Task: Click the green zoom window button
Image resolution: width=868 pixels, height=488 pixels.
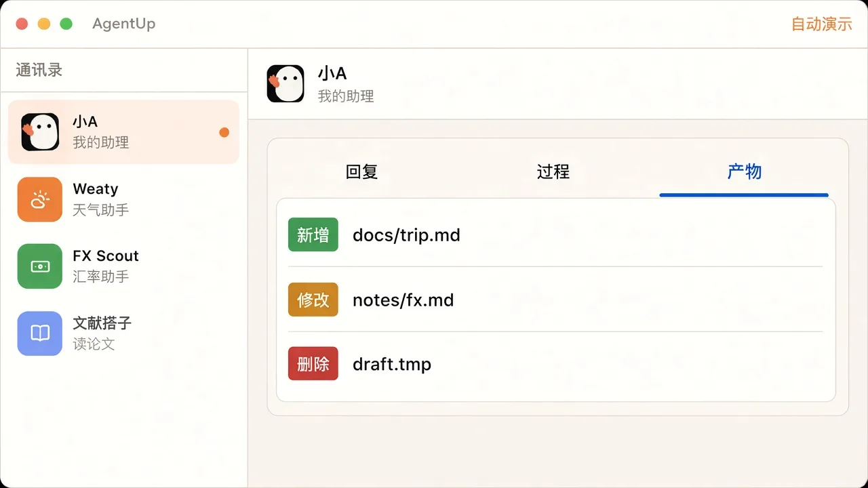Action: click(x=66, y=24)
